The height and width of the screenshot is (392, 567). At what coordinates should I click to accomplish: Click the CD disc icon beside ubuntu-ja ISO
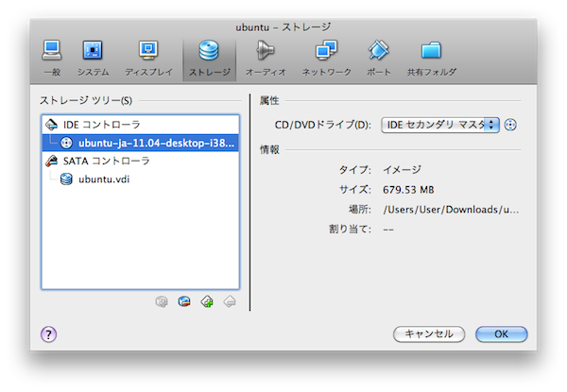click(x=66, y=143)
